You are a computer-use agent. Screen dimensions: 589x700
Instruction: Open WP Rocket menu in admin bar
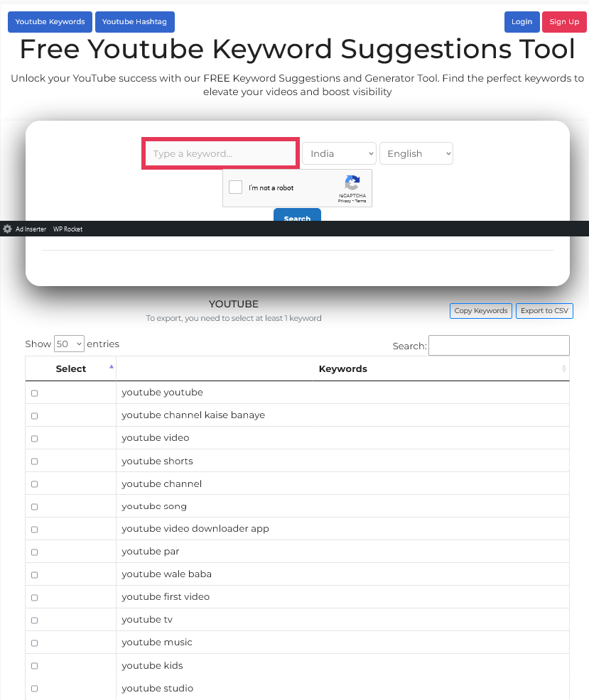(68, 229)
